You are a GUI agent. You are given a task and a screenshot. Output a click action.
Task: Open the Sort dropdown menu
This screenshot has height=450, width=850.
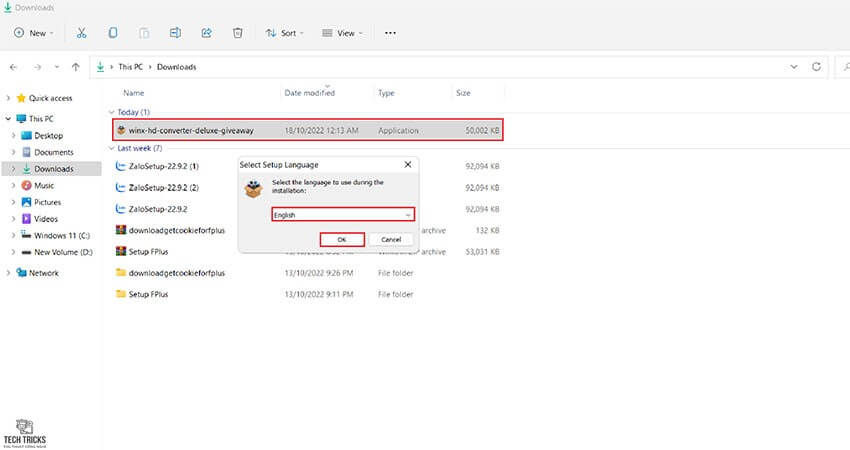point(285,33)
